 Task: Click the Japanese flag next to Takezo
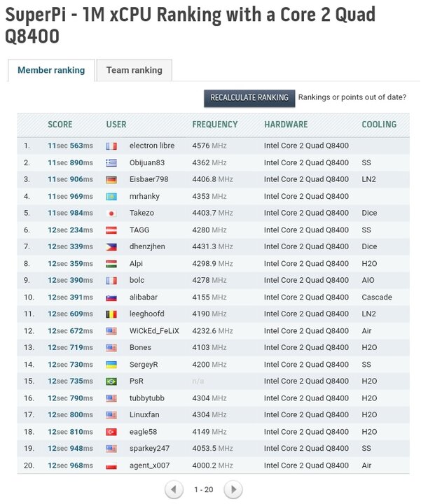[111, 213]
